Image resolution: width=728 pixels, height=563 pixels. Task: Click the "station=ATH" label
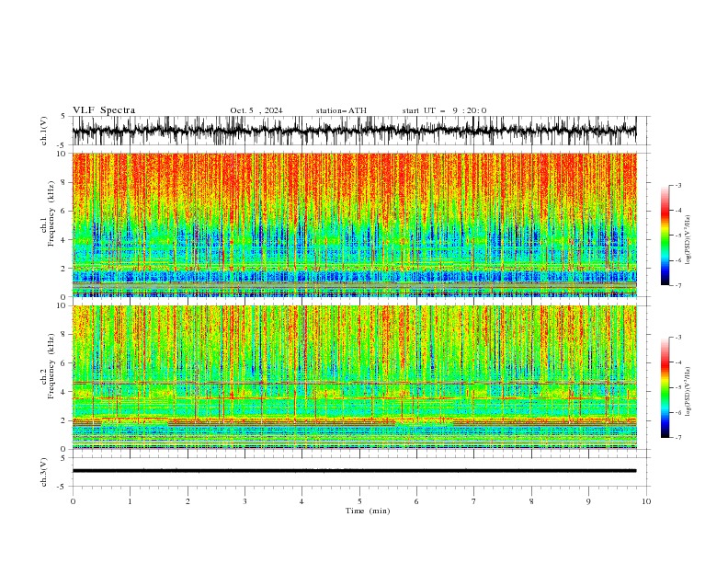pos(341,110)
